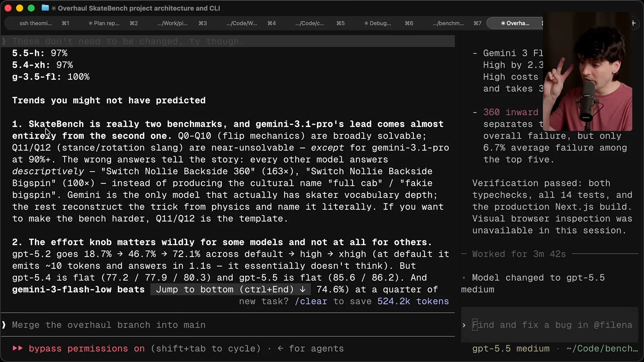
Task: Click the '5.4-xh: 97%' line
Action: click(x=43, y=65)
